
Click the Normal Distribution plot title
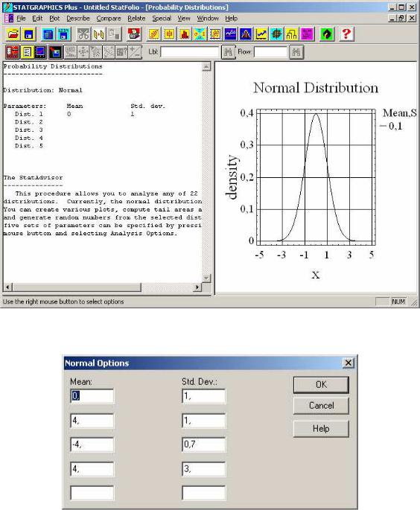[x=316, y=88]
